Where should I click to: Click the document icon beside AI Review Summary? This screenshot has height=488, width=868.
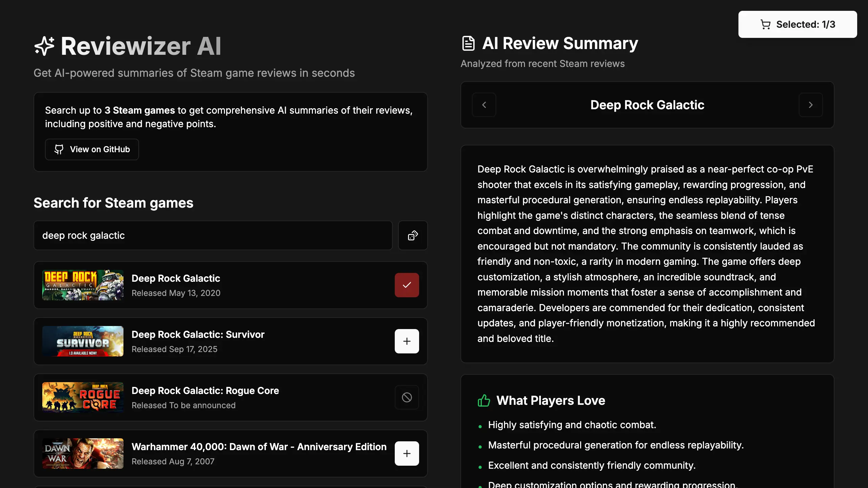[x=469, y=43]
